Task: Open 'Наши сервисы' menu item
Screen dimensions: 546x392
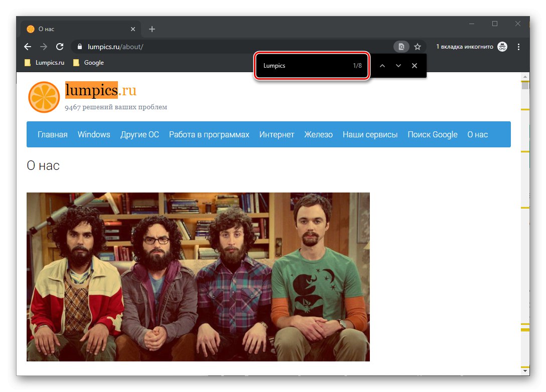Action: pyautogui.click(x=370, y=135)
